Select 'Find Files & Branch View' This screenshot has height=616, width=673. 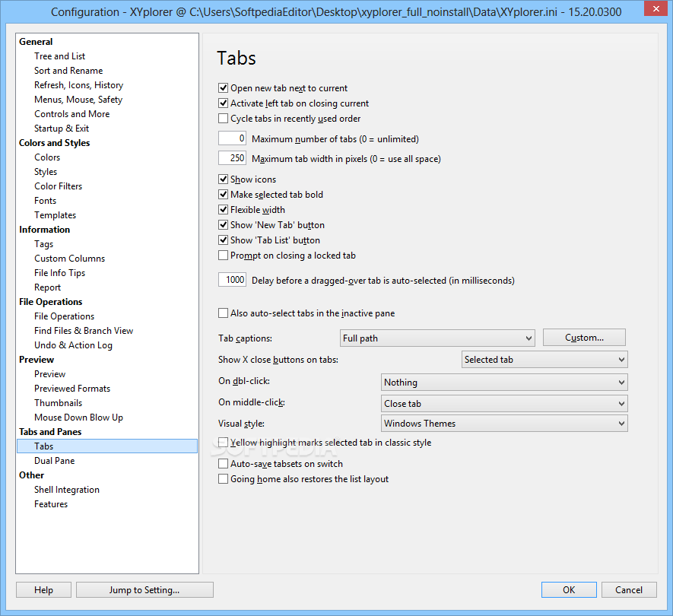(x=84, y=331)
